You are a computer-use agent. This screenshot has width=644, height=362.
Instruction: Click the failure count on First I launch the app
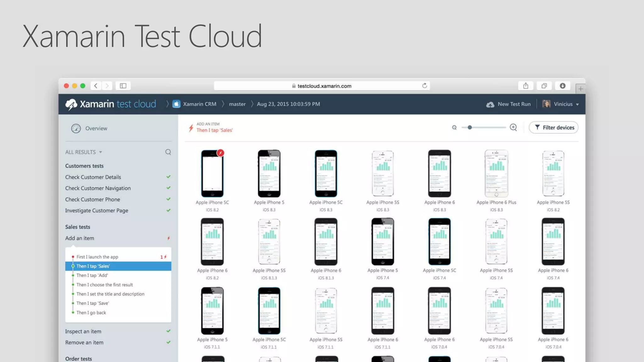pos(163,257)
